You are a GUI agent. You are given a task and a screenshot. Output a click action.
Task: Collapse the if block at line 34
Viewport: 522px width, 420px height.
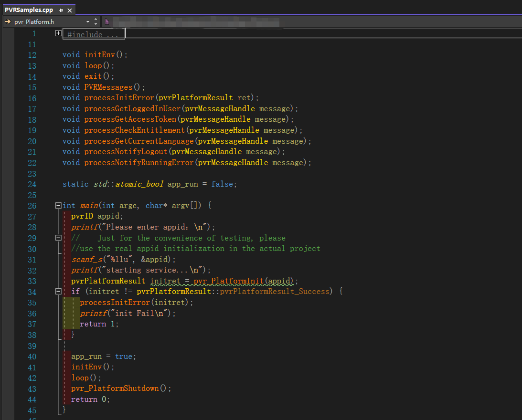pos(58,292)
